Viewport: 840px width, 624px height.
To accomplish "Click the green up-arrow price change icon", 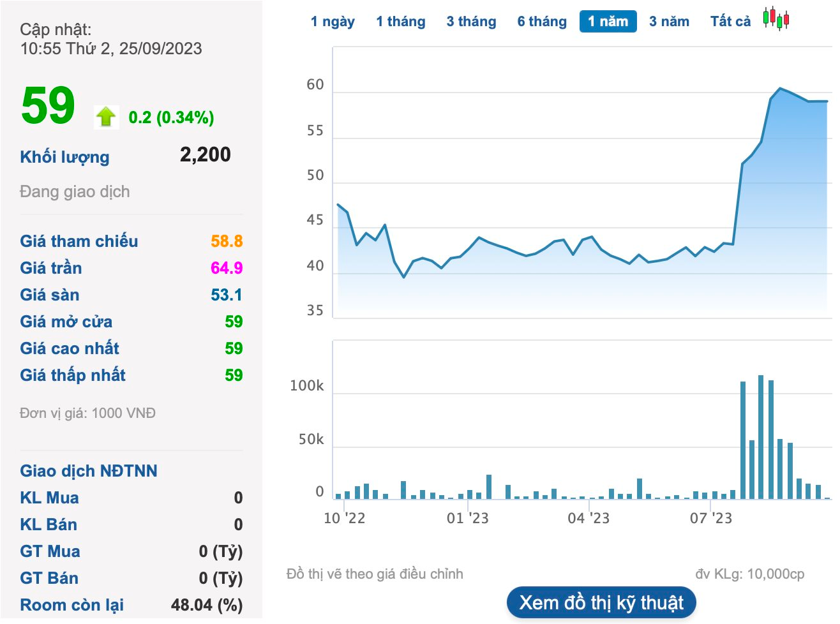I will click(x=106, y=117).
